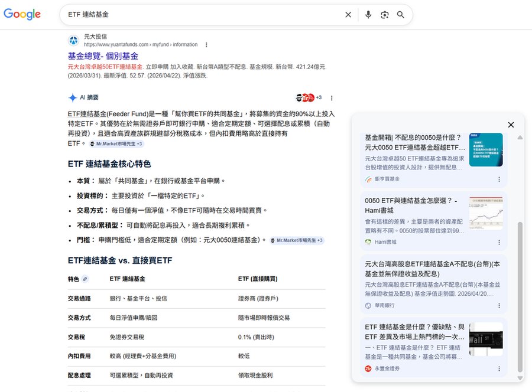Open AI 摘要 three-dot menu
The height and width of the screenshot is (392, 532).
332,98
